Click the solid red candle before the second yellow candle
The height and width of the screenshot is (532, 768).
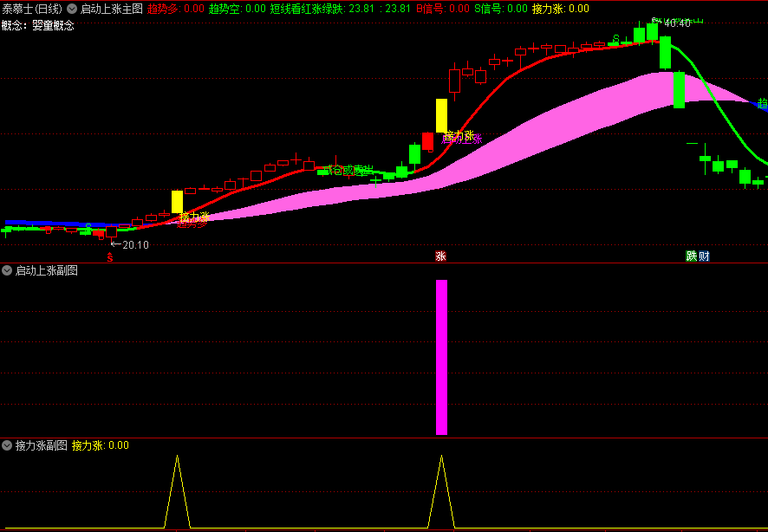point(427,141)
